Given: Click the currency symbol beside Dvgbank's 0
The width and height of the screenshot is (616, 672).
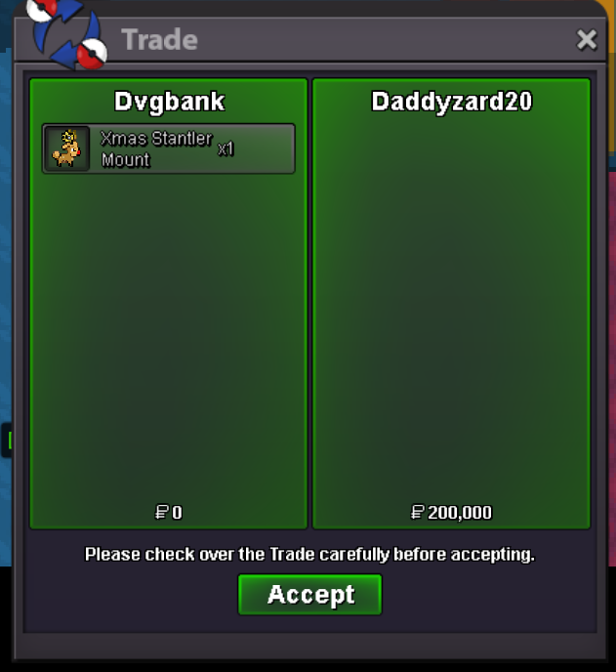Looking at the screenshot, I should [162, 512].
